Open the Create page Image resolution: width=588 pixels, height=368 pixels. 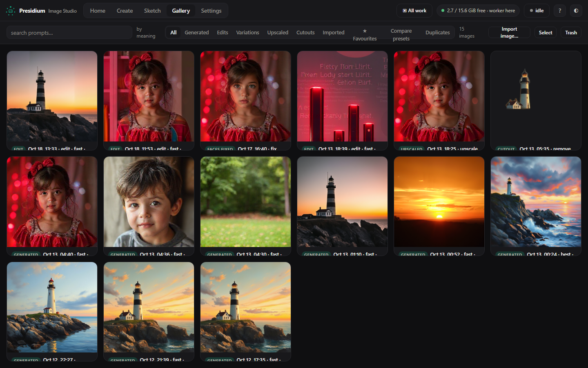(x=125, y=11)
